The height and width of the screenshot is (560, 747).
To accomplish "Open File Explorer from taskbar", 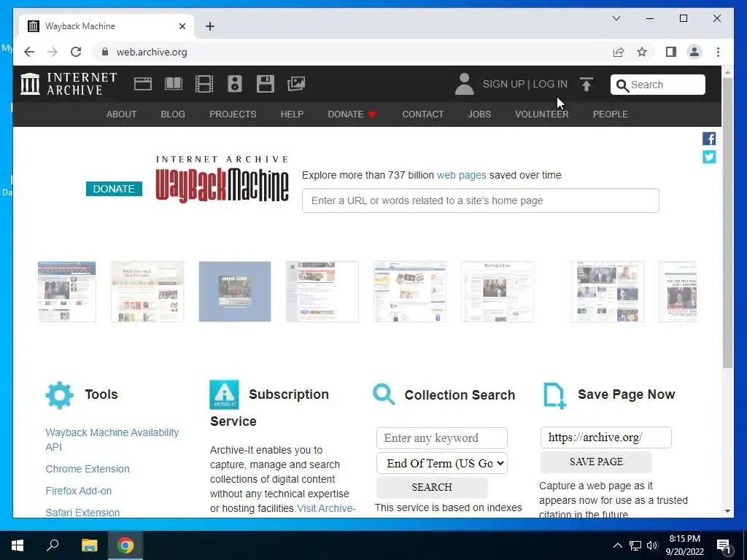I will click(89, 545).
